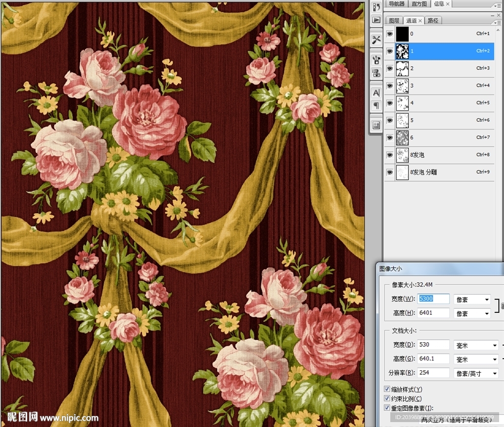Image resolution: width=504 pixels, height=427 pixels.
Task: Switch to the 路径 tab
Action: (433, 21)
